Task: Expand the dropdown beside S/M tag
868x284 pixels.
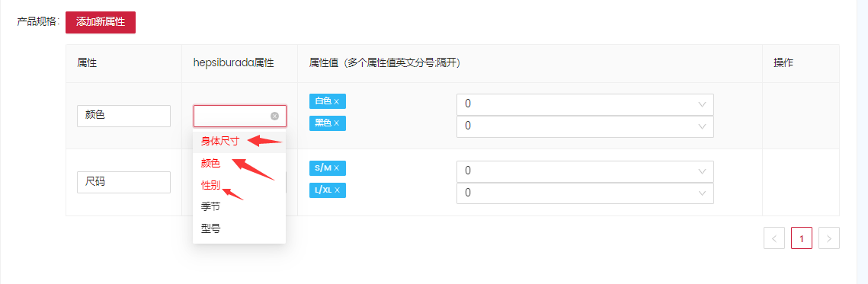Action: click(585, 171)
